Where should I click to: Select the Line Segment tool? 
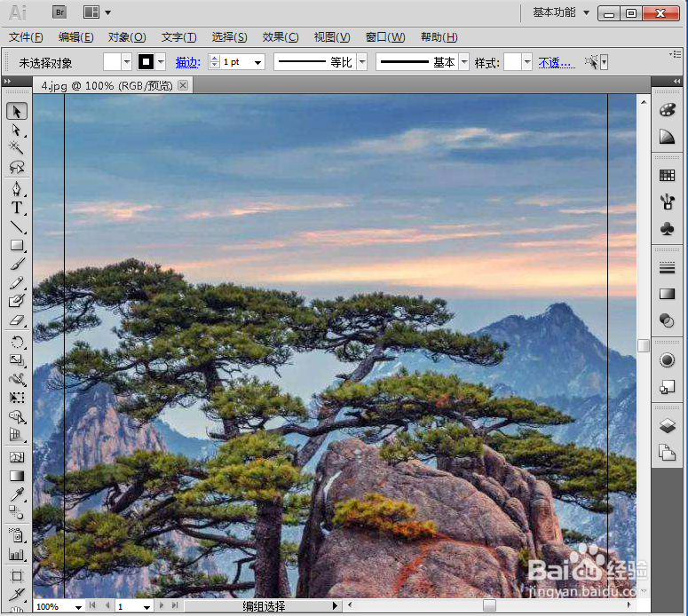click(x=17, y=227)
